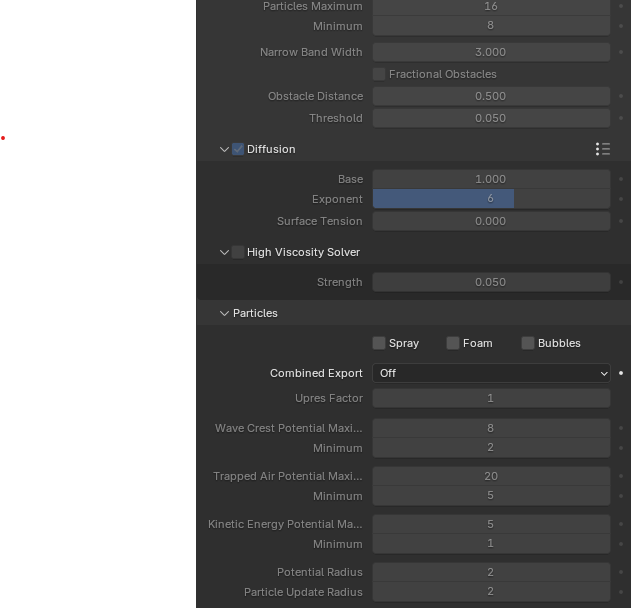Click the Particles Maximum field showing 16
This screenshot has width=631, height=608.
click(x=491, y=7)
